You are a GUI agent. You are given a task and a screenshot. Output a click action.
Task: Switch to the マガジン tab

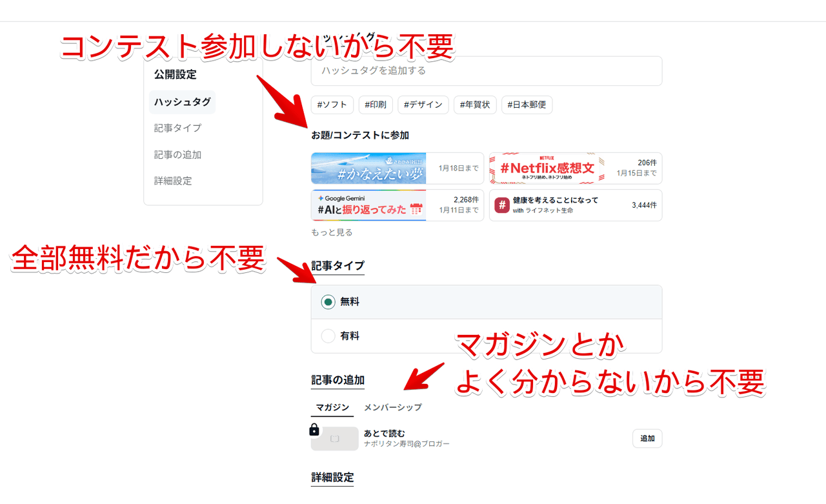pyautogui.click(x=332, y=407)
